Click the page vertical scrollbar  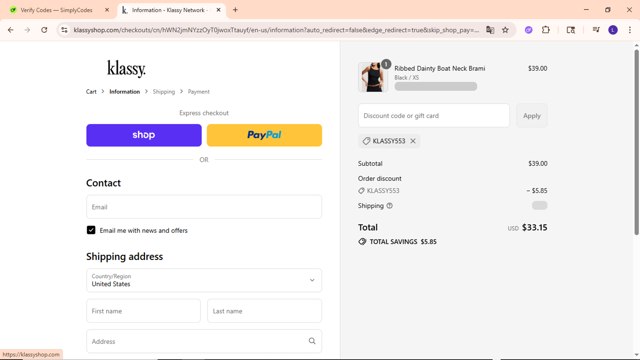pyautogui.click(x=636, y=142)
